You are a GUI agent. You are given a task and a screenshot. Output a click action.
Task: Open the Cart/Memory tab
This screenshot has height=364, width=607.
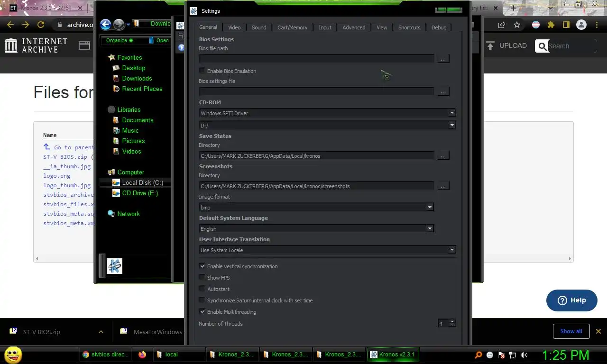[292, 27]
